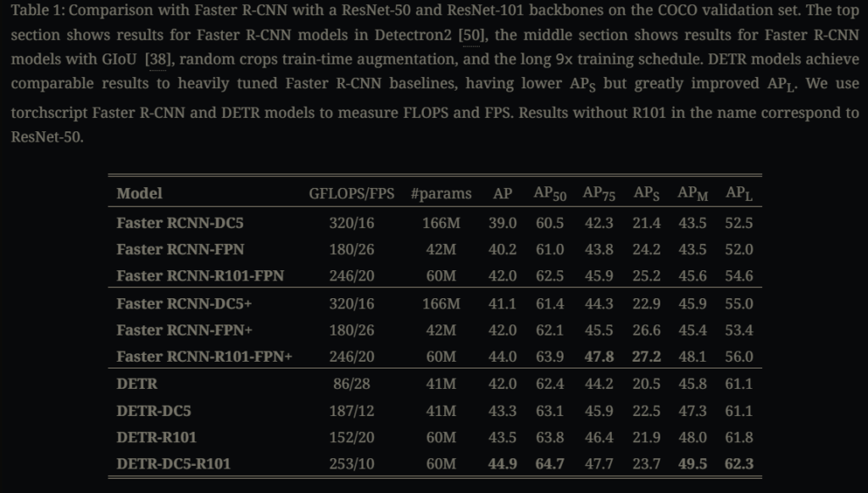Click the 86/28 GFLOPS/FPS cell

[352, 384]
